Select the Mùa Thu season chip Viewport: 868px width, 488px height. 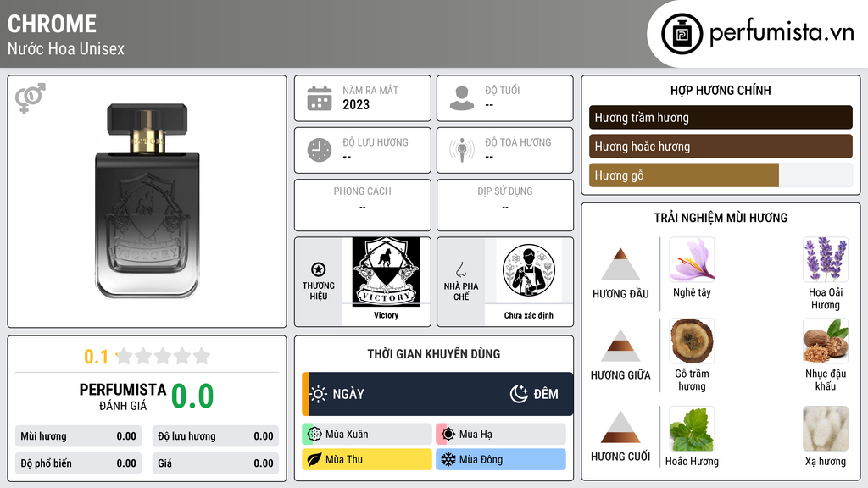click(367, 459)
